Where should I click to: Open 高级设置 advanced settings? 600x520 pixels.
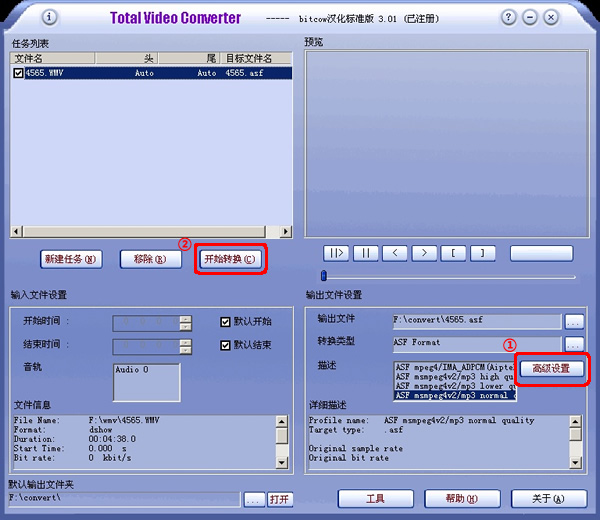click(551, 369)
